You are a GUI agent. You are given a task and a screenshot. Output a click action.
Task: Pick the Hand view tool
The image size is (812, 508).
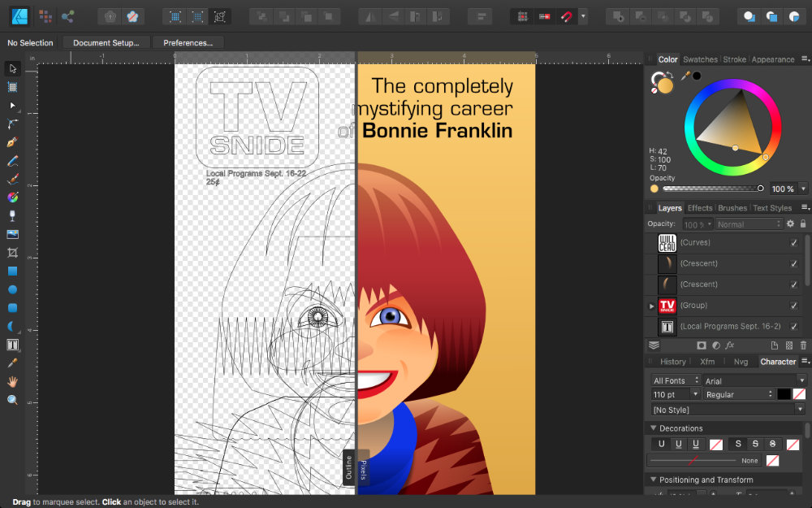12,381
